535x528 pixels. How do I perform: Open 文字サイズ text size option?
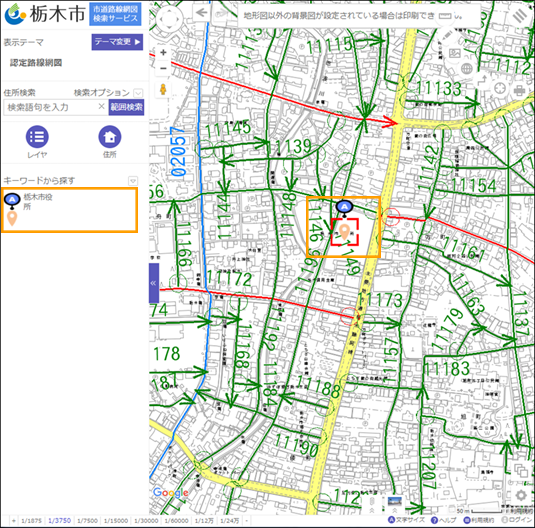[x=407, y=520]
